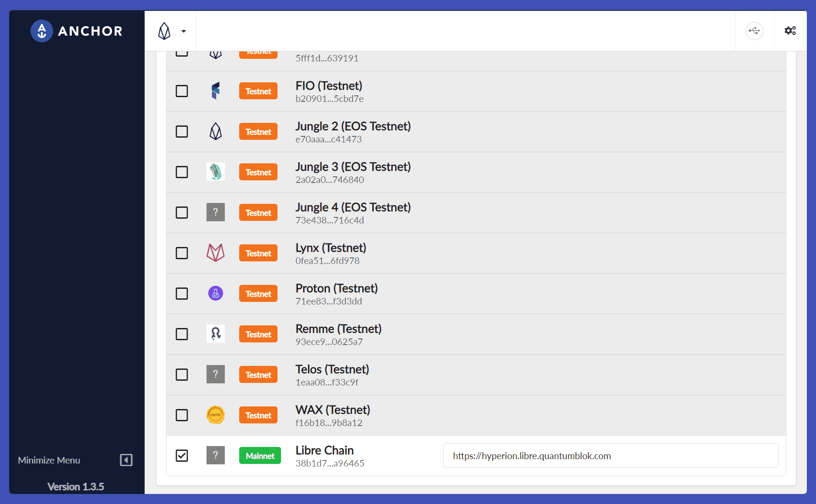Click the Testnet badge for Telos
The height and width of the screenshot is (504, 816).
tap(258, 375)
